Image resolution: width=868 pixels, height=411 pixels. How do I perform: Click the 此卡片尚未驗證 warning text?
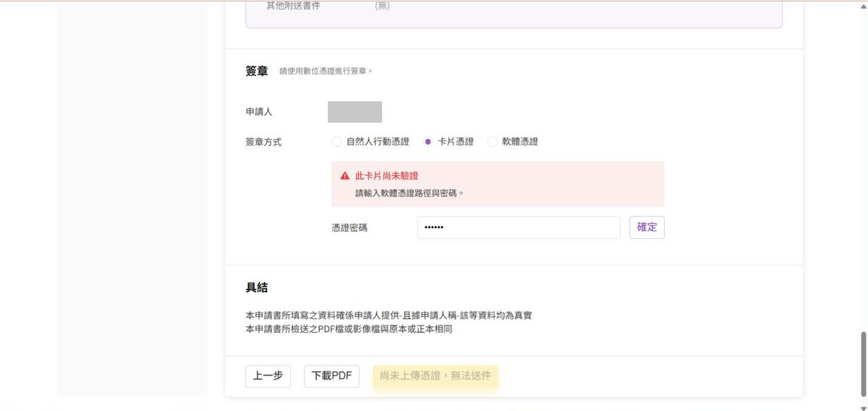[387, 176]
